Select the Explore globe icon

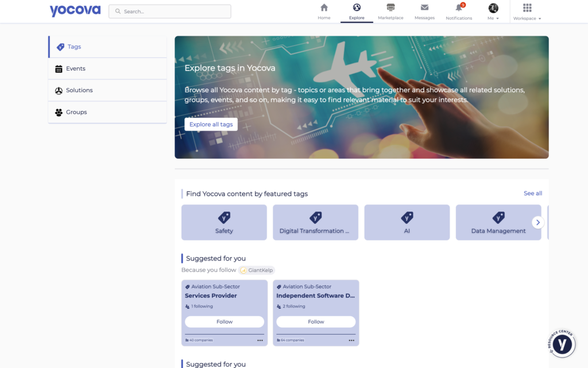pyautogui.click(x=357, y=7)
